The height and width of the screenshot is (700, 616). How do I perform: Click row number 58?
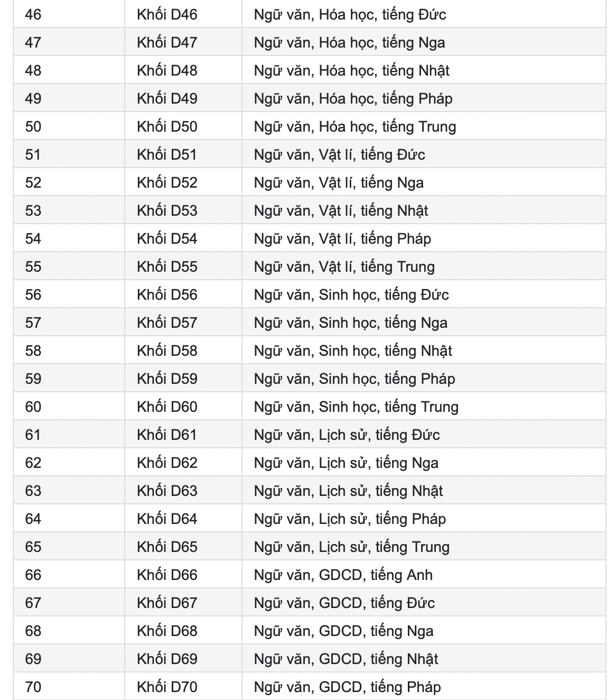[x=33, y=351]
